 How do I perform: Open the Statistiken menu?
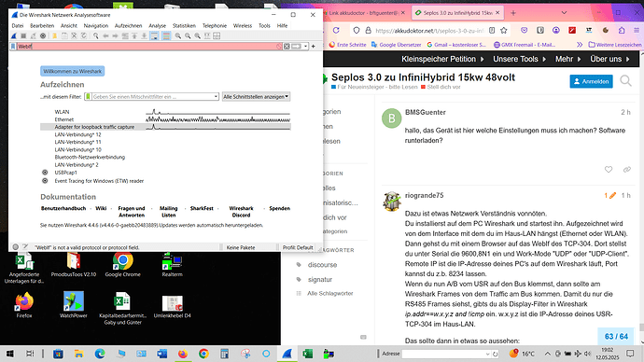point(184,25)
